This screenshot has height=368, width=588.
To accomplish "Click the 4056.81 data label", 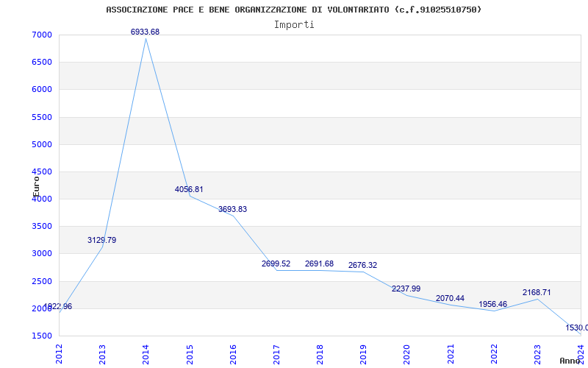I will point(189,189).
